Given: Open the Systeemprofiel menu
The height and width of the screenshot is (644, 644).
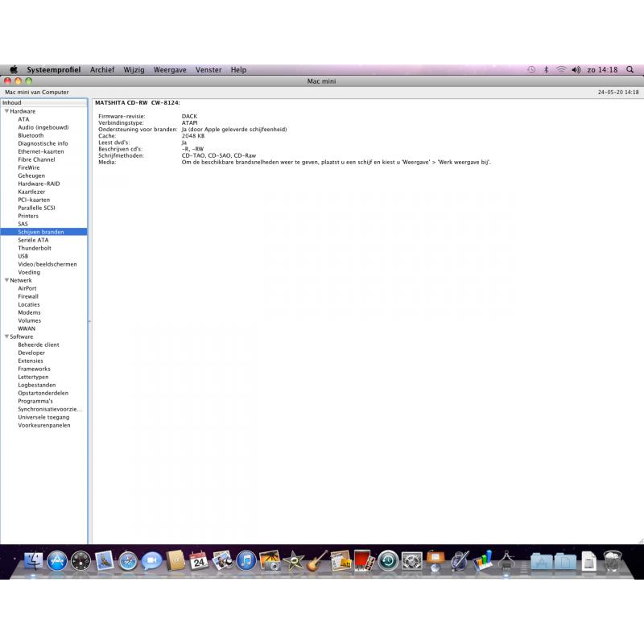Looking at the screenshot, I should tap(53, 69).
